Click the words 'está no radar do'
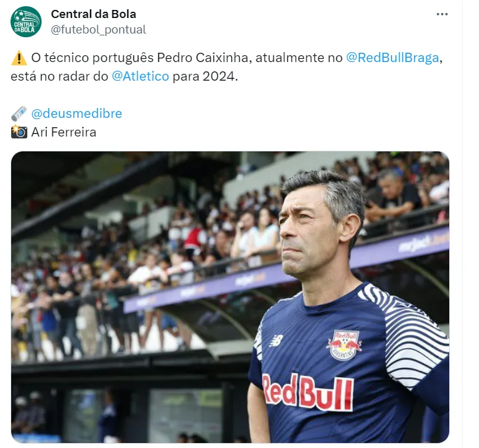Image resolution: width=479 pixels, height=448 pixels. pyautogui.click(x=60, y=76)
